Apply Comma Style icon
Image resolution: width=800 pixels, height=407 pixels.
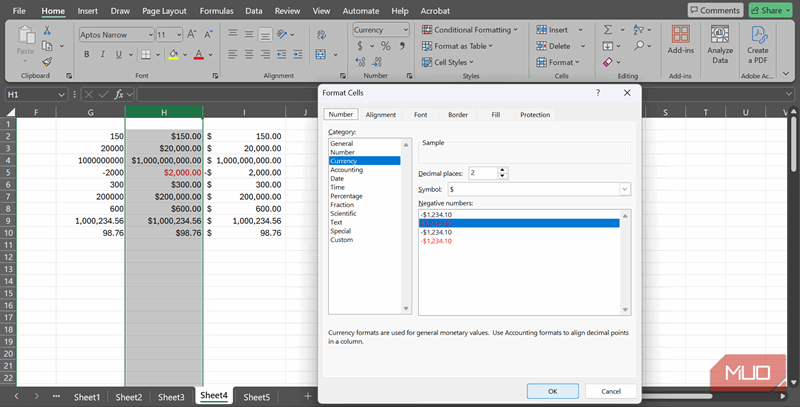click(403, 46)
